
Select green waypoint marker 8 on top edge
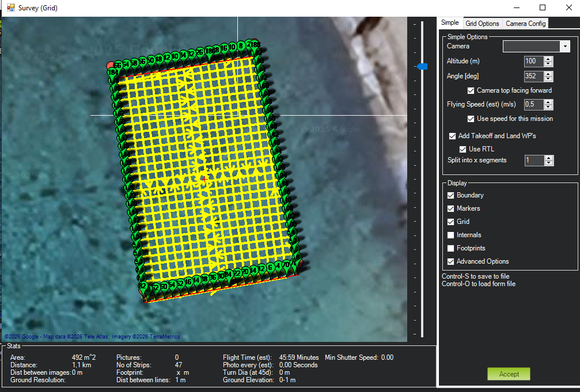click(x=240, y=45)
